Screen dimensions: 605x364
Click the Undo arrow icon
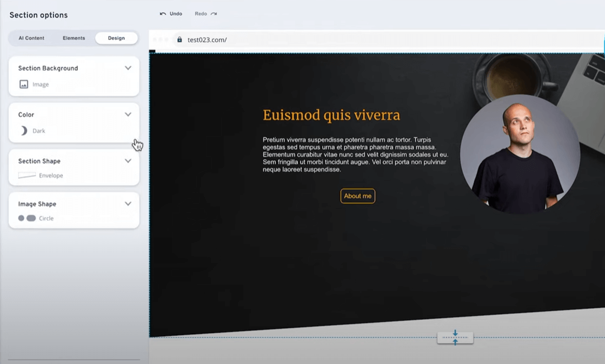(163, 14)
